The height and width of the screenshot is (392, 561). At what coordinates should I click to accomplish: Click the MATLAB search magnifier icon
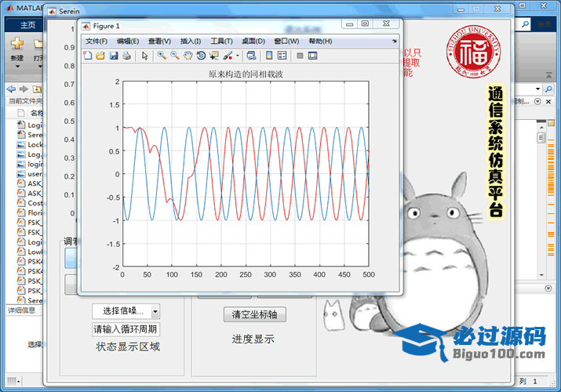[x=525, y=24]
